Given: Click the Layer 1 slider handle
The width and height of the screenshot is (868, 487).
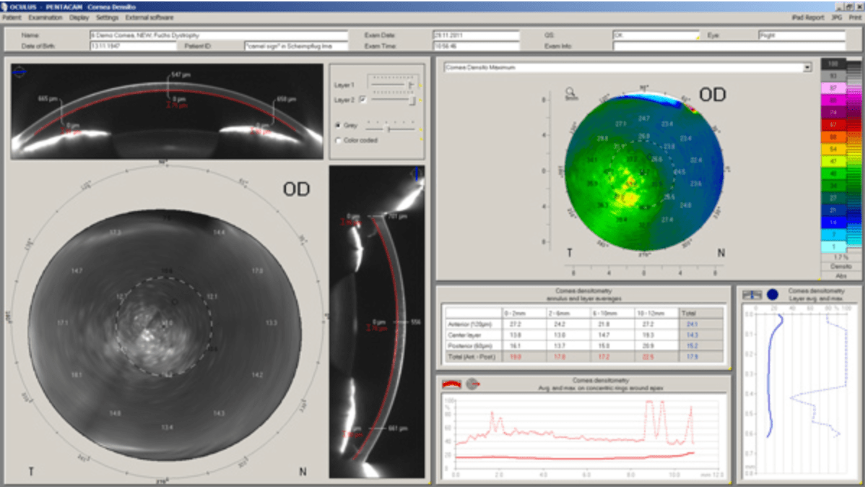Looking at the screenshot, I should pos(410,85).
